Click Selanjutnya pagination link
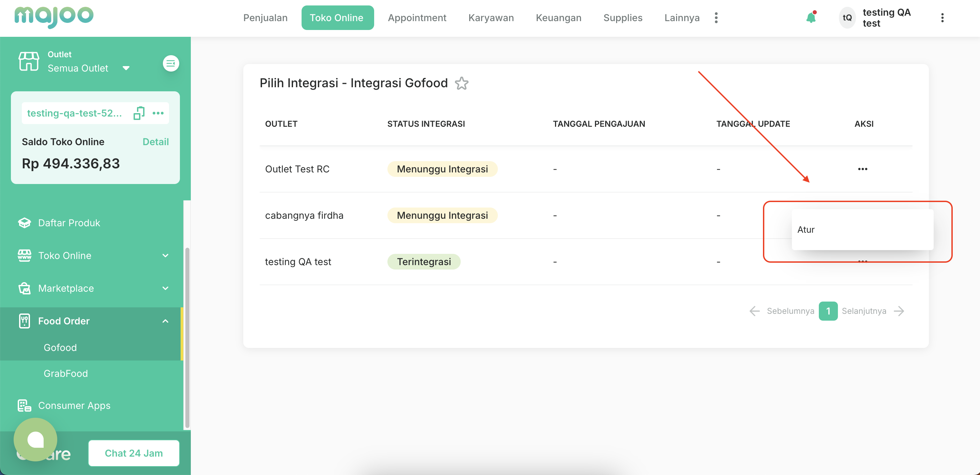 click(863, 311)
